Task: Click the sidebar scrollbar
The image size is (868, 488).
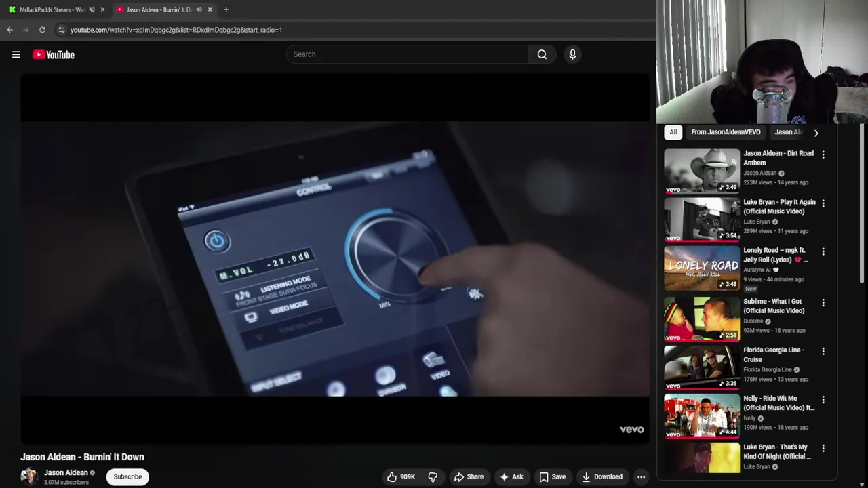Action: pyautogui.click(x=863, y=203)
